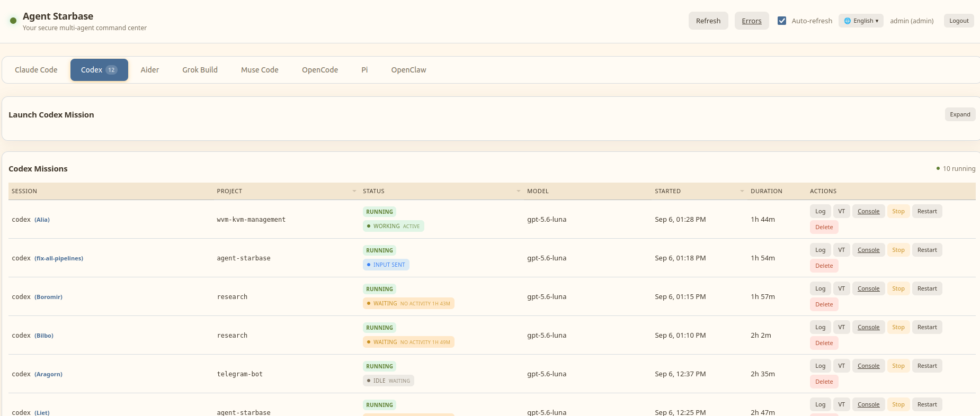Screen dimensions: 980x416
Task: Select the Codex tab
Action: pos(99,70)
